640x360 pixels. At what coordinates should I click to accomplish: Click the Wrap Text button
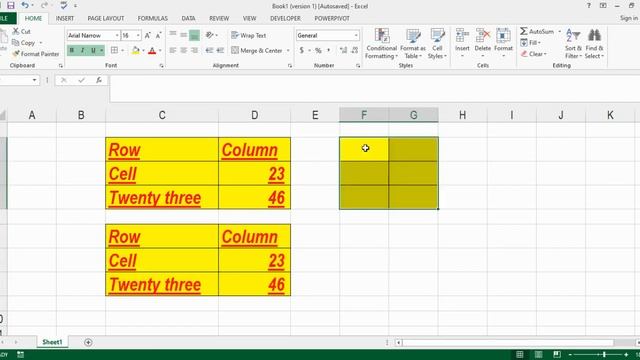coord(249,36)
